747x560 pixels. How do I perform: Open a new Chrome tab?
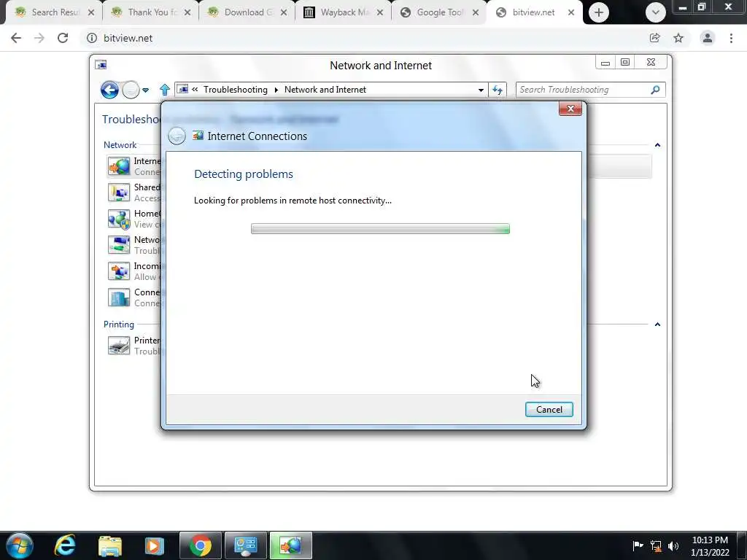[599, 12]
